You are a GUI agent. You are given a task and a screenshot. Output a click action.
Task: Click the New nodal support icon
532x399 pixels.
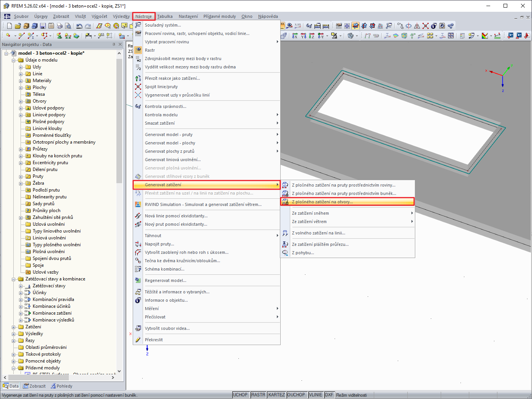59,36
